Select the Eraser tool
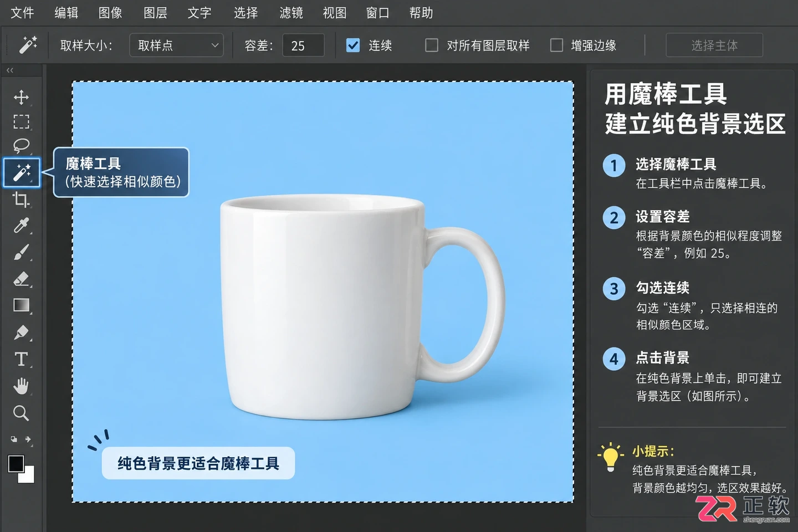798x532 pixels. [x=21, y=279]
